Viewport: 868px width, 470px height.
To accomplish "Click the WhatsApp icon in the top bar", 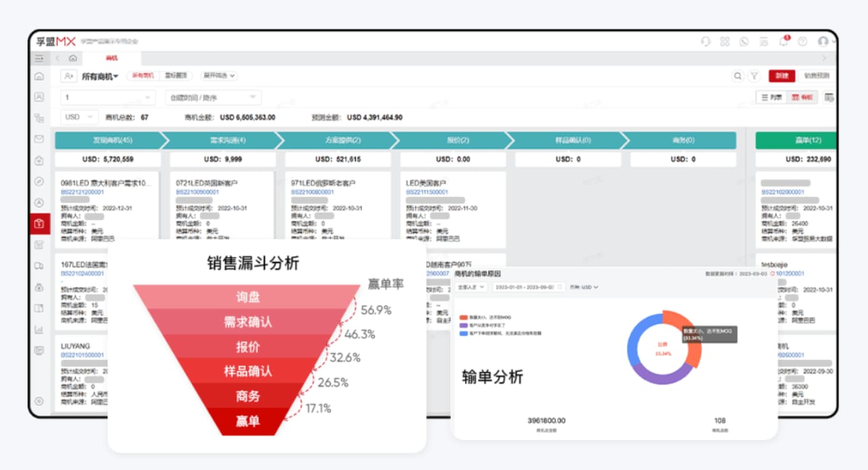I will 744,41.
